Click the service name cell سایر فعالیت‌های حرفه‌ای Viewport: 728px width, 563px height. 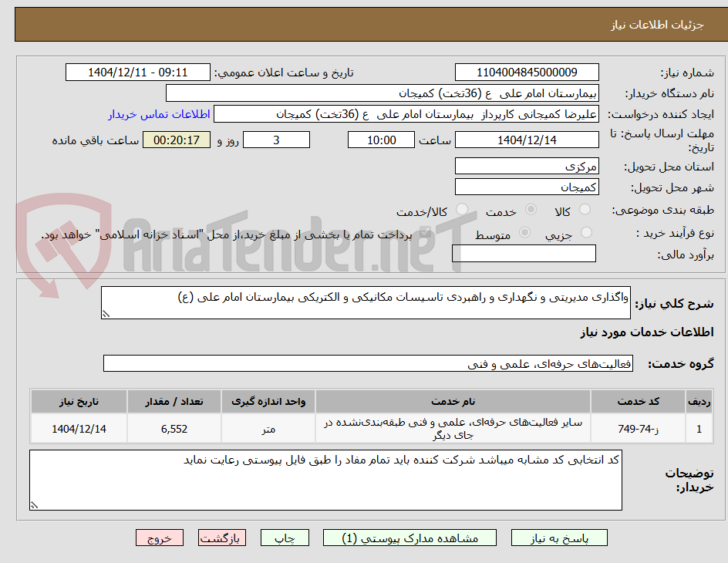453,429
